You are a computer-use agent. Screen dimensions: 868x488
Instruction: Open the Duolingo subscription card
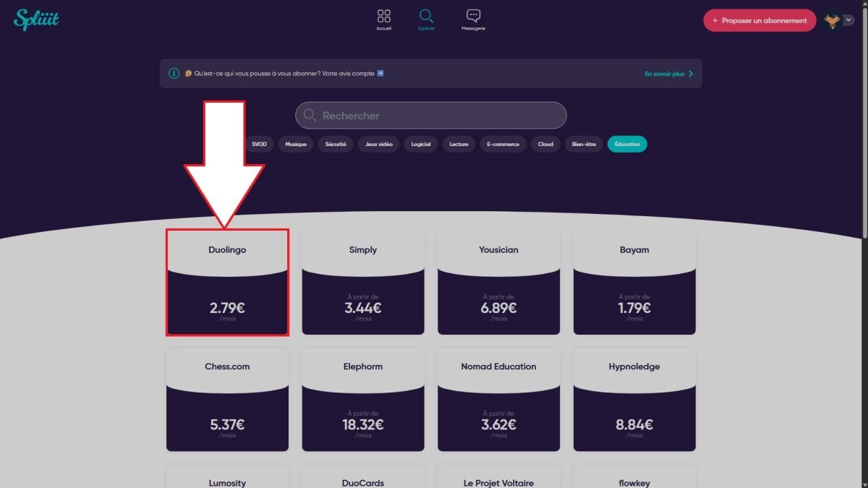(227, 283)
